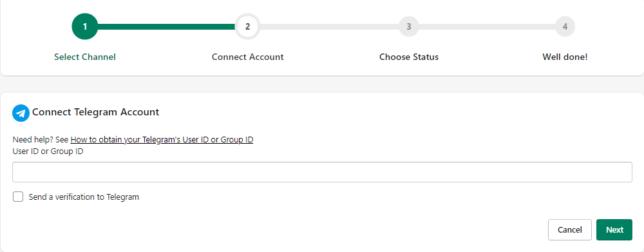Screen dimensions: 644x252
Task: Click the Connect Telegram Account heading
Action: tap(96, 111)
